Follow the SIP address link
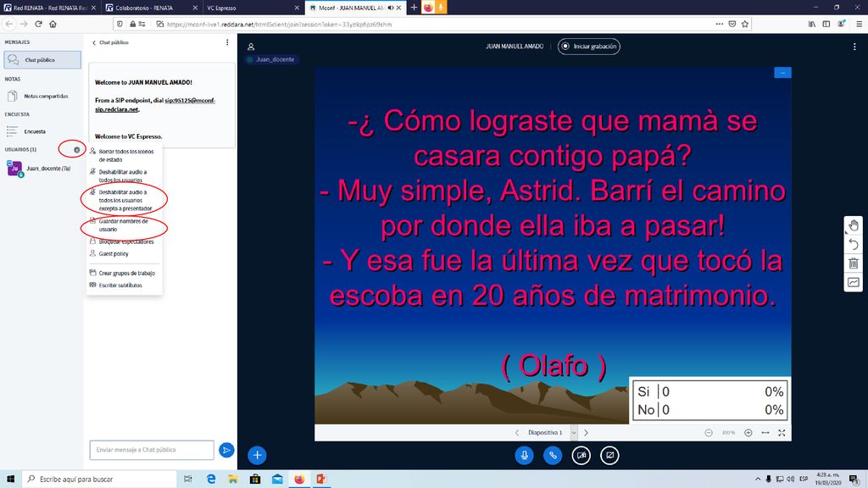868x488 pixels. pos(155,104)
